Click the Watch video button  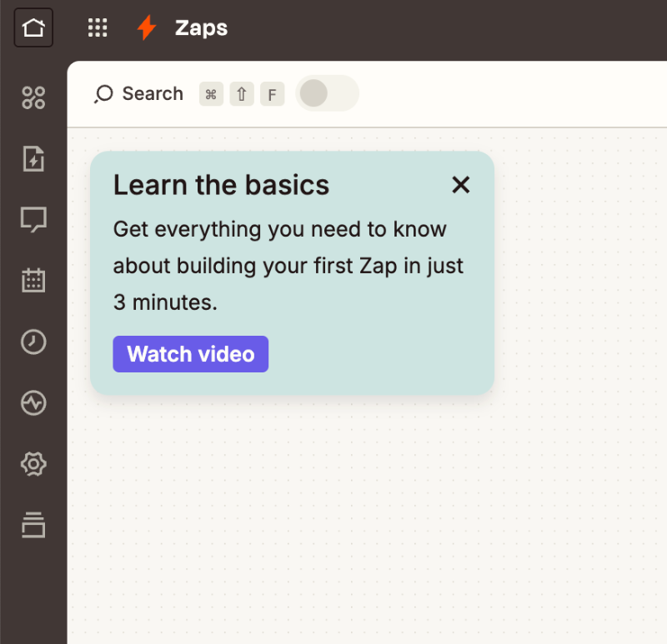click(x=190, y=354)
